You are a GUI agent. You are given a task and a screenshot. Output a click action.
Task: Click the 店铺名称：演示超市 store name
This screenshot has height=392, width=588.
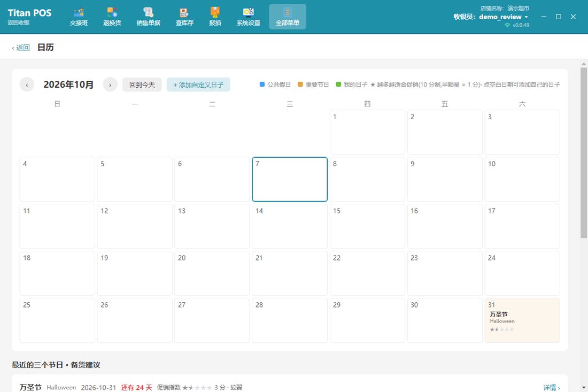pyautogui.click(x=505, y=8)
